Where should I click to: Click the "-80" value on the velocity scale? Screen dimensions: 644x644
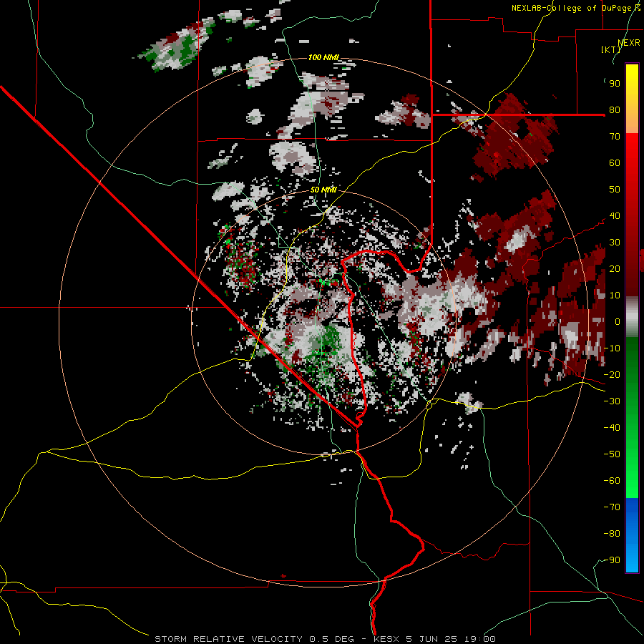(612, 534)
